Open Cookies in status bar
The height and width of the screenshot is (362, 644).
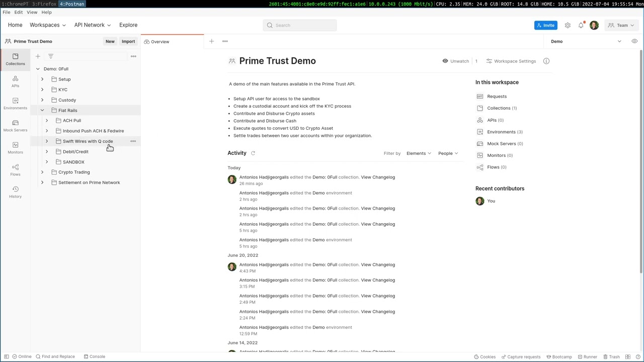point(485,356)
